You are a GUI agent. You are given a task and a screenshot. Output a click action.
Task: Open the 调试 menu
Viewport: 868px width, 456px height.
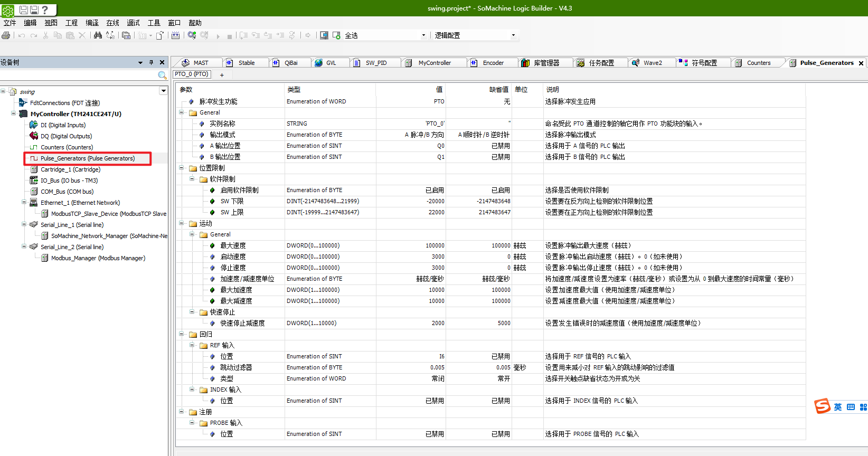pyautogui.click(x=133, y=23)
